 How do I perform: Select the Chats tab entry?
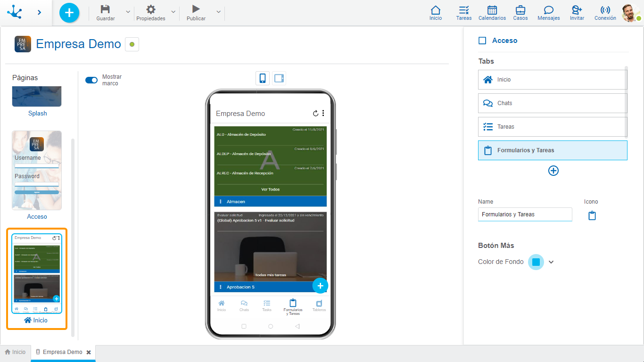pos(553,103)
